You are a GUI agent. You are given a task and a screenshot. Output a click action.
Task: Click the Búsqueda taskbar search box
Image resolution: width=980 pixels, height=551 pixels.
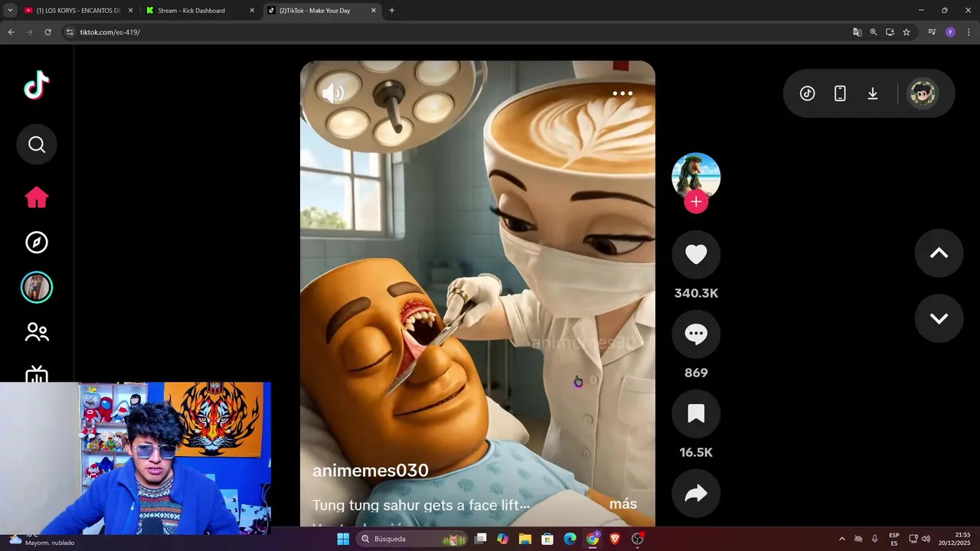pyautogui.click(x=413, y=539)
